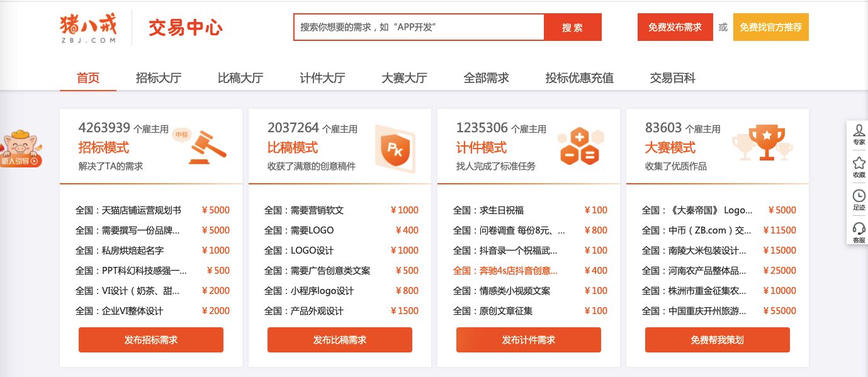Click the 猪八戒 ZBJ.COM logo

(88, 28)
